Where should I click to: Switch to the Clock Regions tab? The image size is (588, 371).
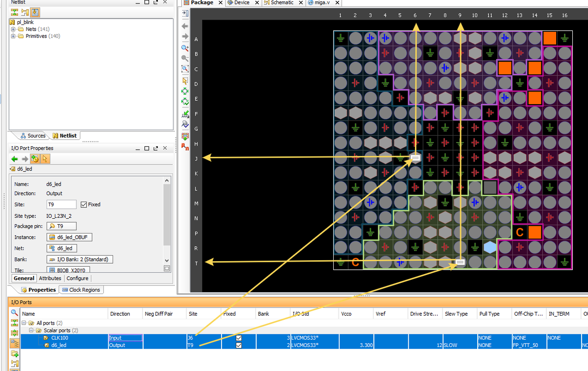pos(81,290)
